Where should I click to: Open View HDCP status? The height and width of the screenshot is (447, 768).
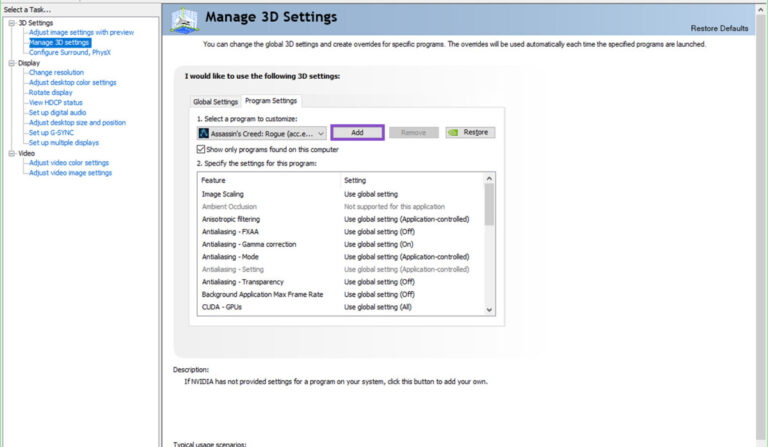point(56,103)
